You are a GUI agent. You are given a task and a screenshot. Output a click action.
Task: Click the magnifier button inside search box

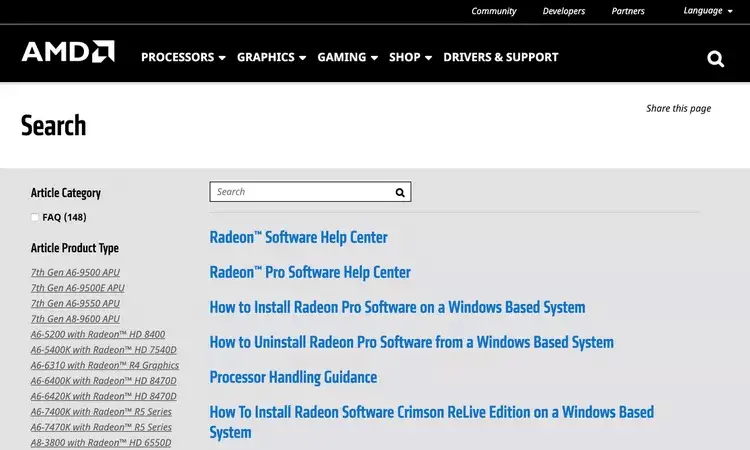click(400, 192)
